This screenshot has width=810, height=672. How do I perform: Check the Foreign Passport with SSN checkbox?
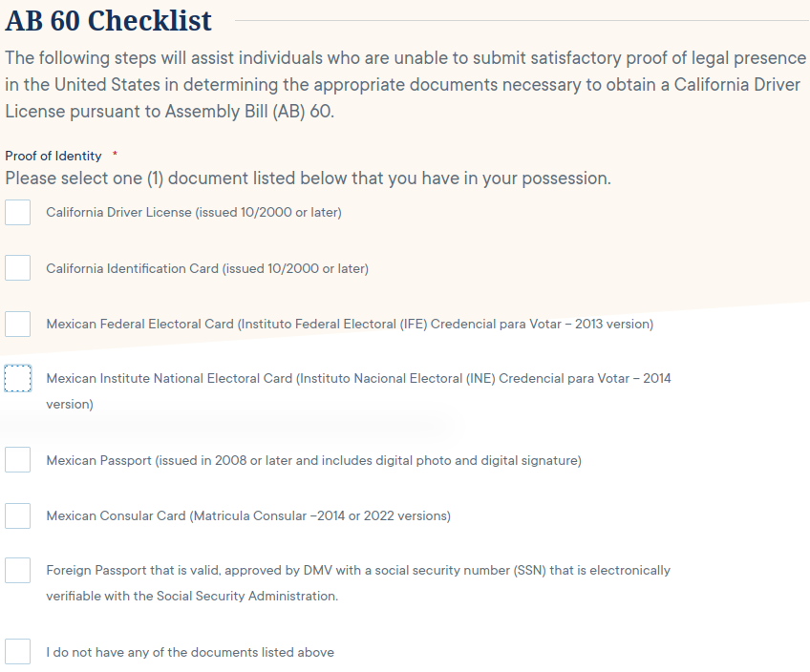(x=18, y=570)
